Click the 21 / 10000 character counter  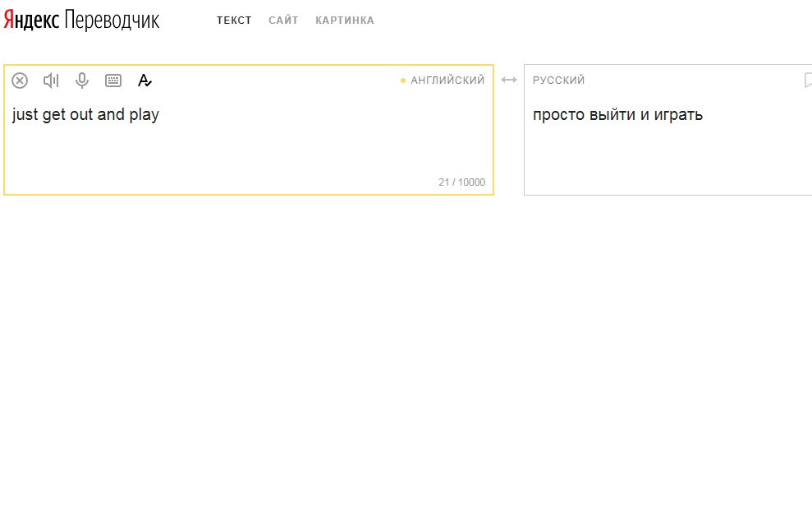click(461, 182)
